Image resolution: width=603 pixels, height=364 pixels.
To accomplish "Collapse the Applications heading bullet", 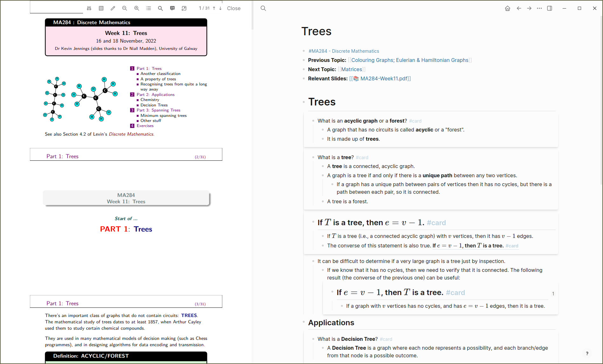I will 304,322.
